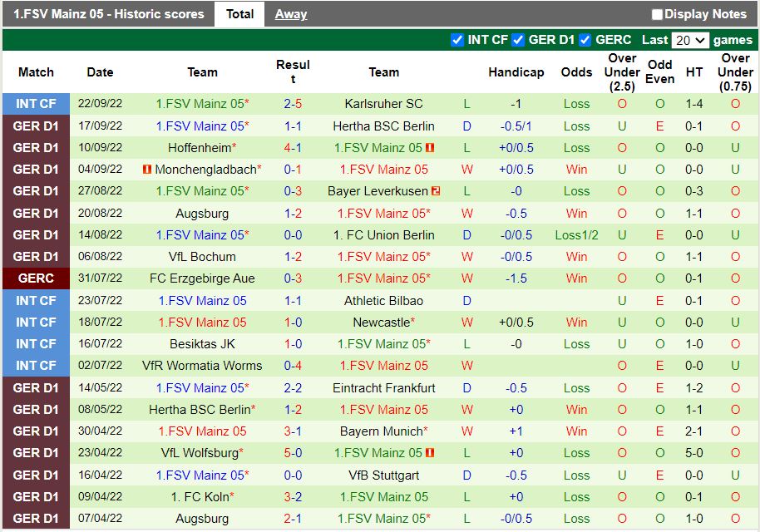Select the Eintracht Frankfurt link
The width and height of the screenshot is (760, 532).
tap(383, 387)
